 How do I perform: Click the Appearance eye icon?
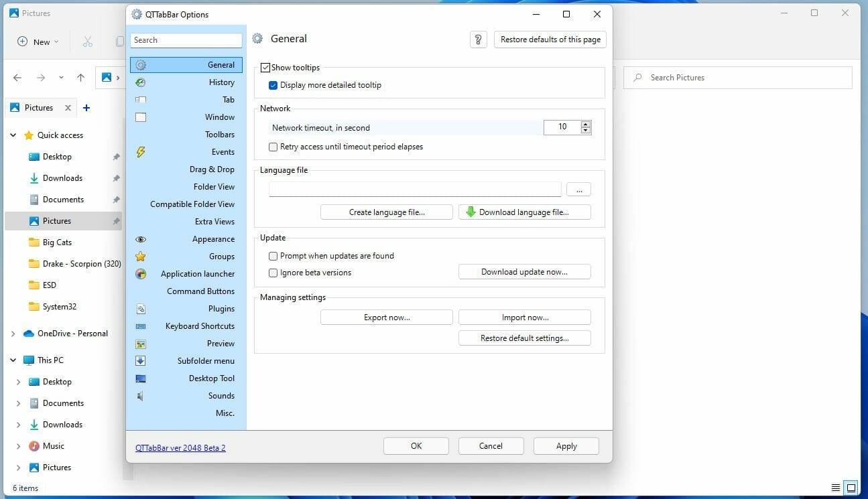140,239
